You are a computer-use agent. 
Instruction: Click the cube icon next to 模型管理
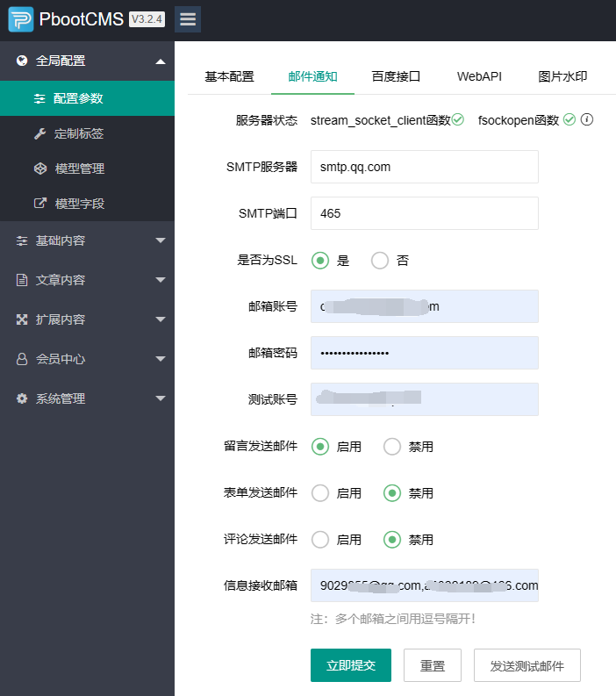(x=40, y=169)
